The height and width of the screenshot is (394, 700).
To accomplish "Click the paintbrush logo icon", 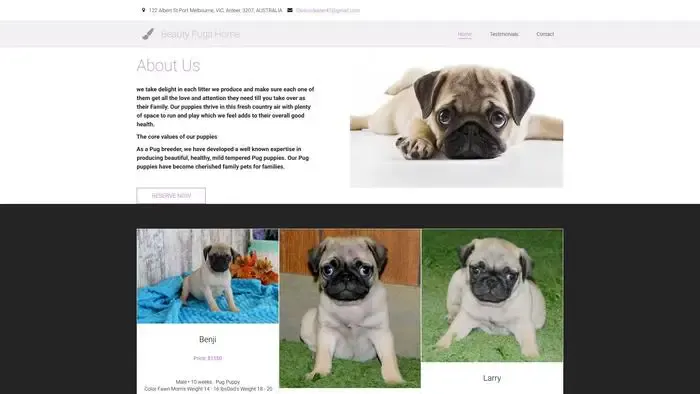I will pos(148,34).
